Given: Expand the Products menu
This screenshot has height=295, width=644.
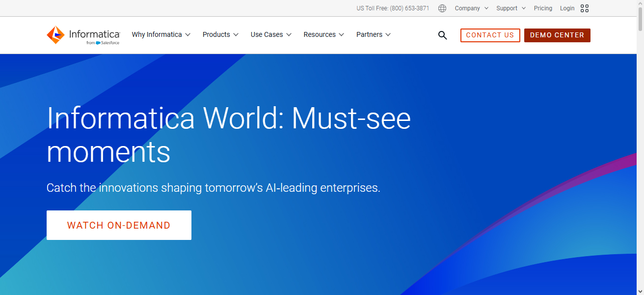Looking at the screenshot, I should click(x=220, y=34).
